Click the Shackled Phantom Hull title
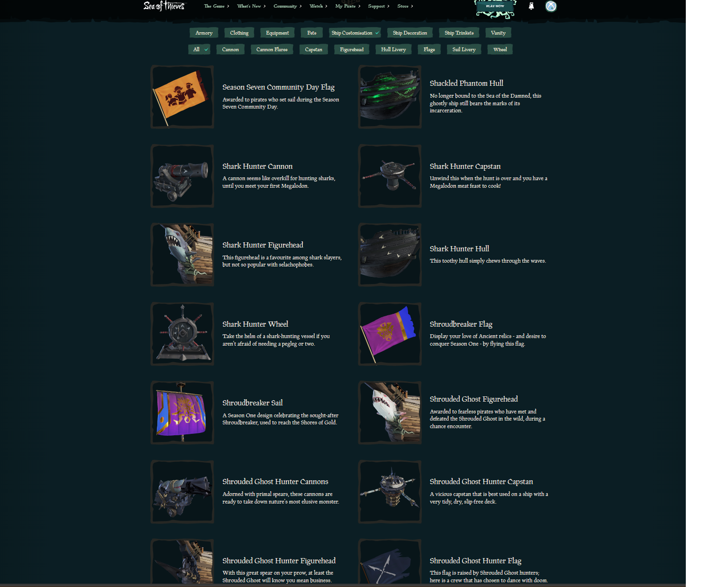The image size is (728, 587). pyautogui.click(x=466, y=83)
